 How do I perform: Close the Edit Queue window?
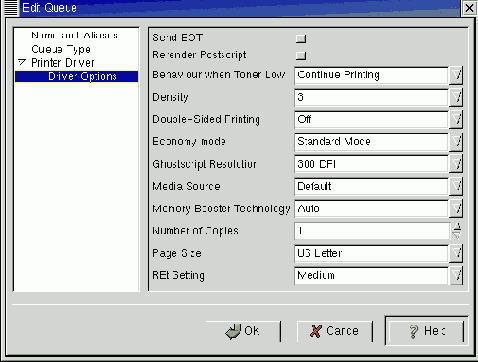pos(469,8)
